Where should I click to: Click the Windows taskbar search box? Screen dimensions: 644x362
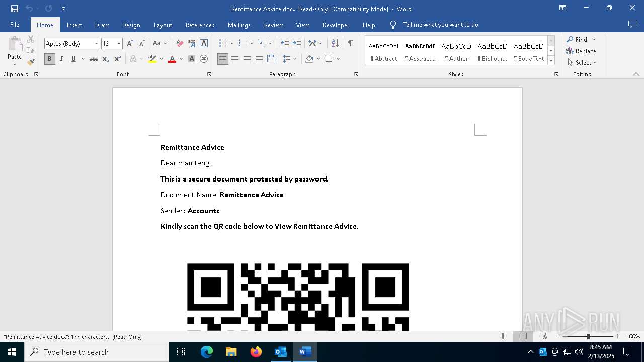pos(97,352)
